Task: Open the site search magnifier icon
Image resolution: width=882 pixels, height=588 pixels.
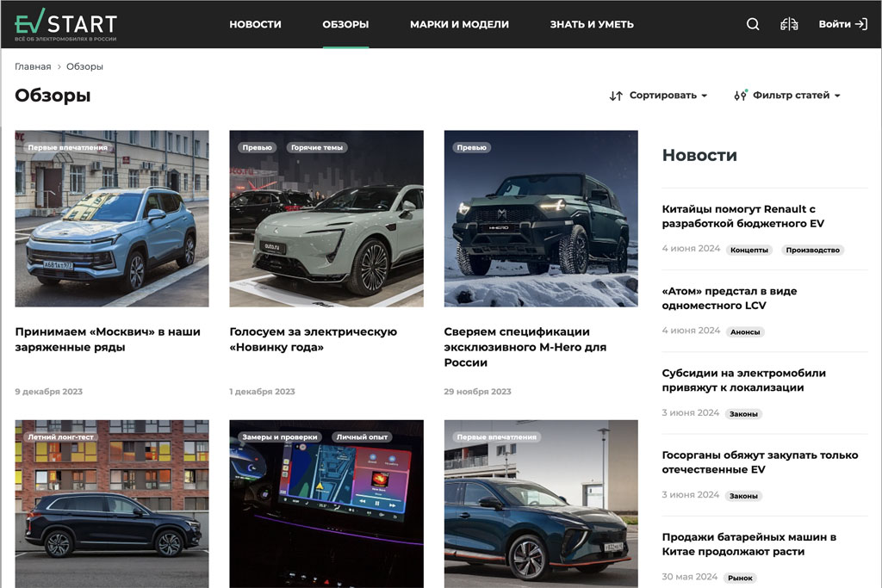Action: pos(753,24)
